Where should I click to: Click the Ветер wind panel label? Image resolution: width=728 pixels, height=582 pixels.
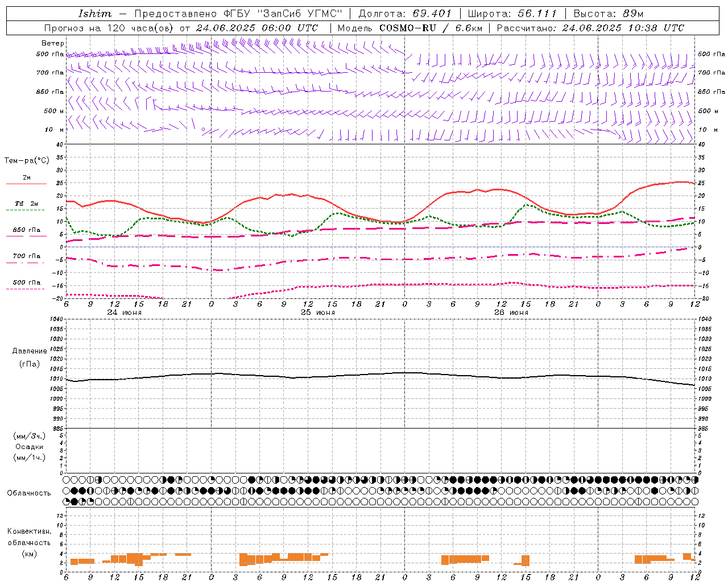click(x=53, y=43)
